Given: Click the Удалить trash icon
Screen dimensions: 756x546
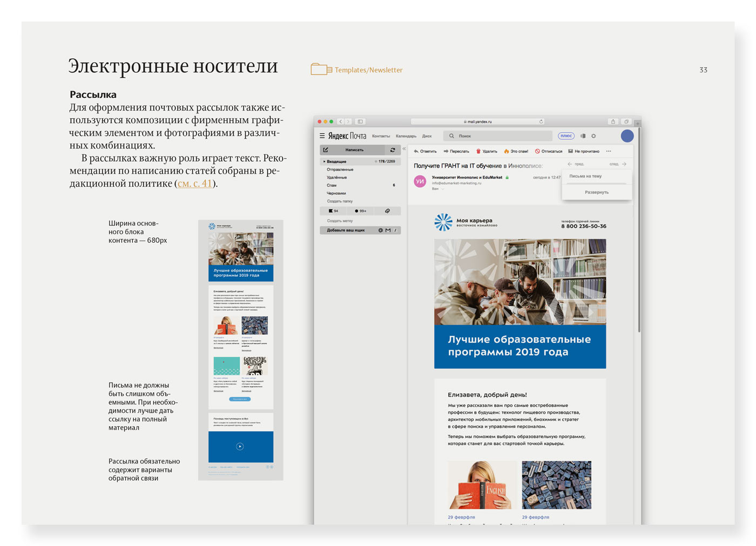Looking at the screenshot, I should tap(478, 152).
